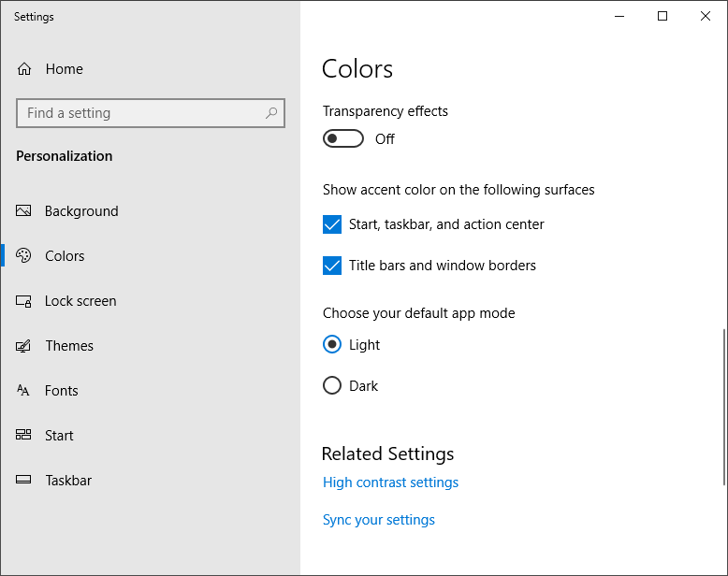Uncheck Title bars and window borders

(332, 266)
